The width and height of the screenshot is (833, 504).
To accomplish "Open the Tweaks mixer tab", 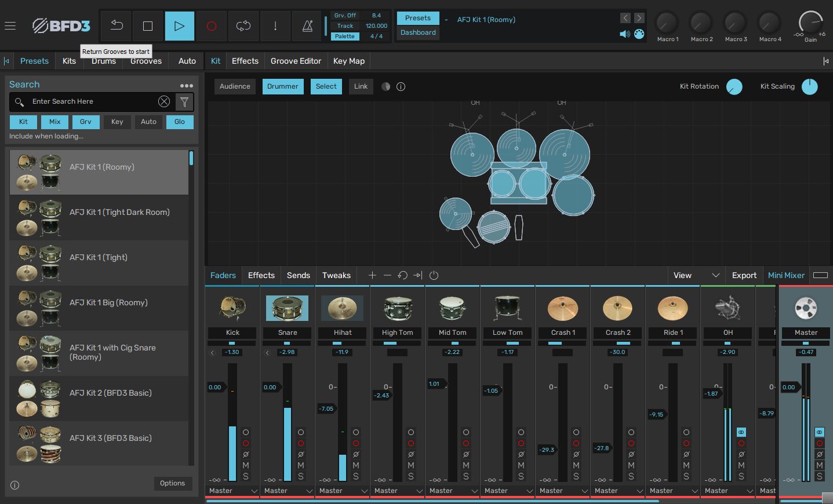I will pyautogui.click(x=336, y=275).
